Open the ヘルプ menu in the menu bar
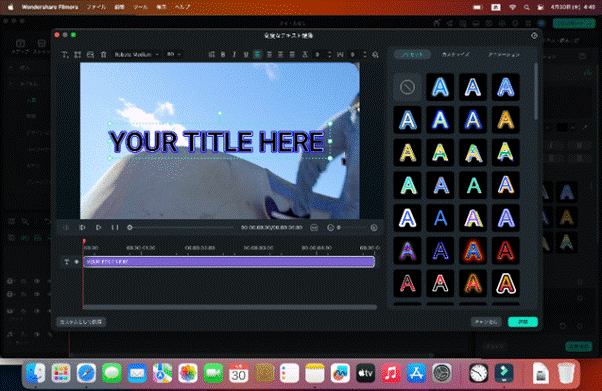 (x=182, y=7)
